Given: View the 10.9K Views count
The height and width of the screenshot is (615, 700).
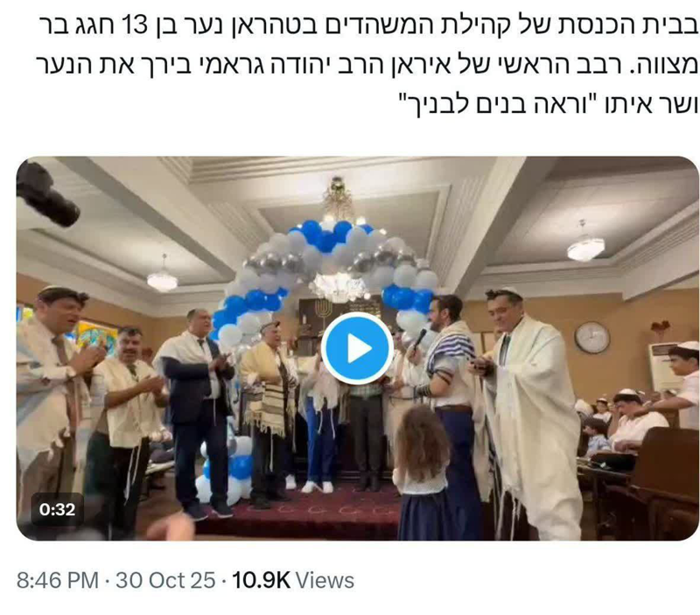Looking at the screenshot, I should point(293,581).
